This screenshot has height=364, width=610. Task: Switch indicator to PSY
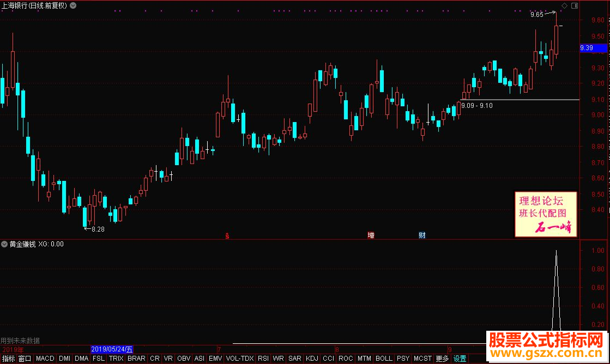pyautogui.click(x=403, y=359)
